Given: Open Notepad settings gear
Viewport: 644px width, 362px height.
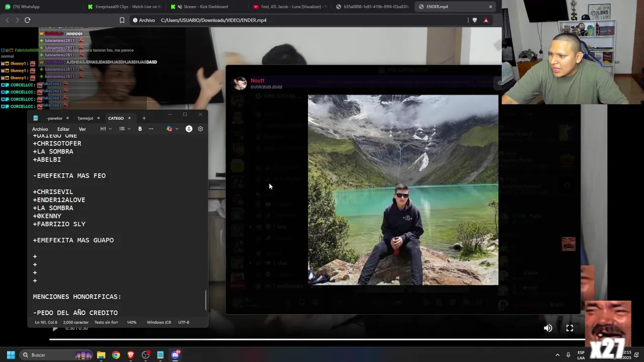Looking at the screenshot, I should 200,129.
